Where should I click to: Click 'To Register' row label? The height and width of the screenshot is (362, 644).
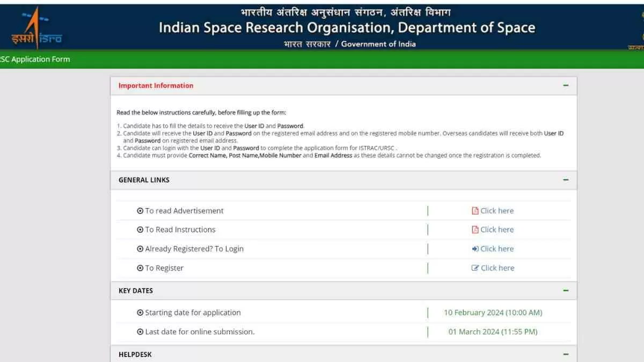[164, 268]
